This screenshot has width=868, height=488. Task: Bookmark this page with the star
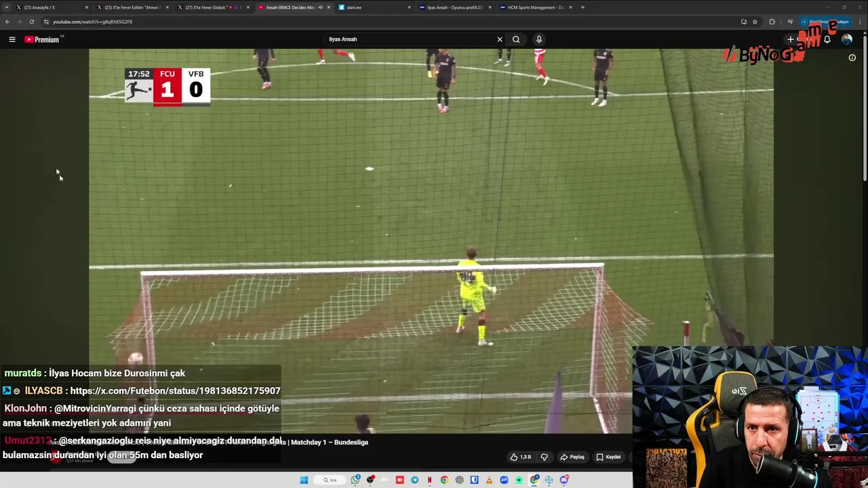click(755, 22)
